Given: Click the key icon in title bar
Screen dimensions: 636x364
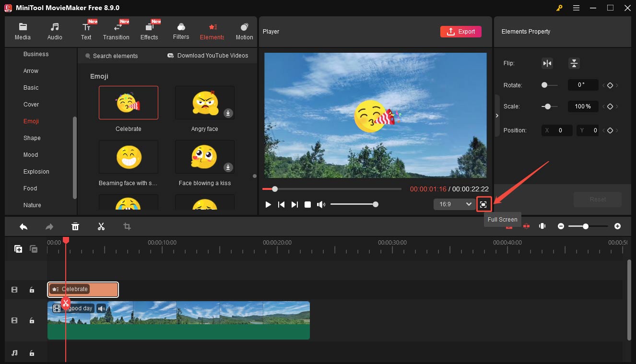Looking at the screenshot, I should [559, 8].
